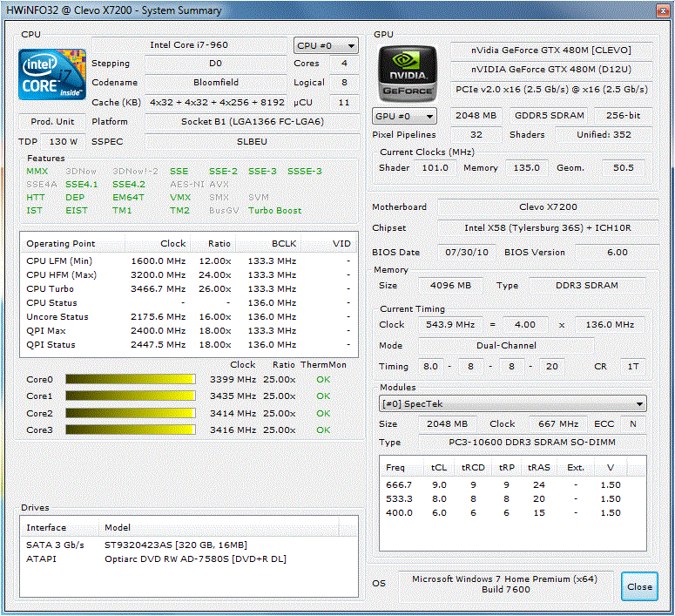Click the AES-NI feature label
The width and height of the screenshot is (675, 616).
(x=187, y=184)
